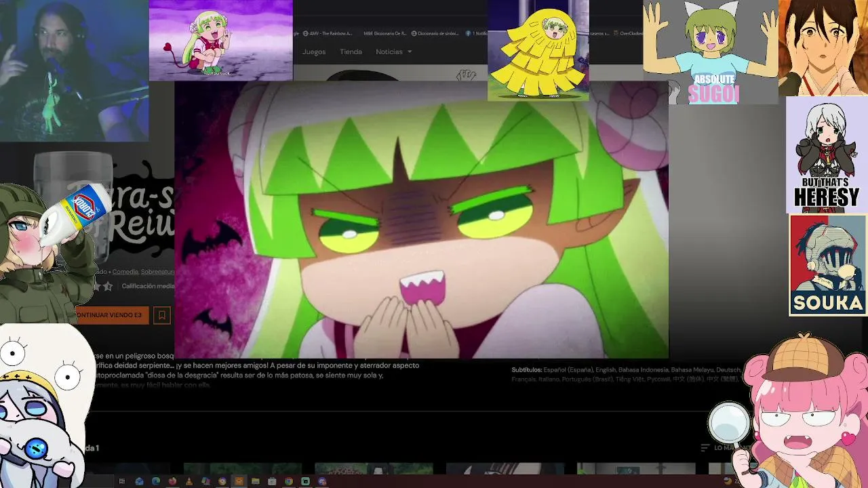The width and height of the screenshot is (868, 488).
Task: Open the Mail app in taskbar
Action: point(139,481)
